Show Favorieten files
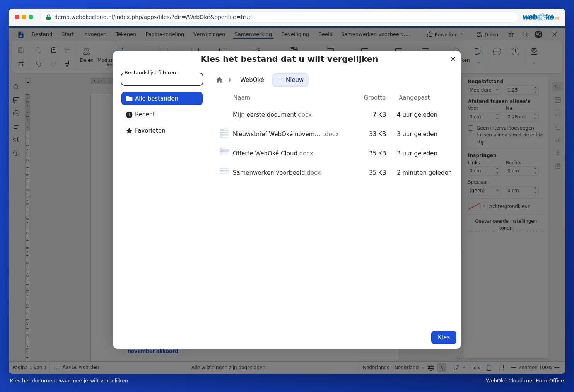 (x=162, y=131)
